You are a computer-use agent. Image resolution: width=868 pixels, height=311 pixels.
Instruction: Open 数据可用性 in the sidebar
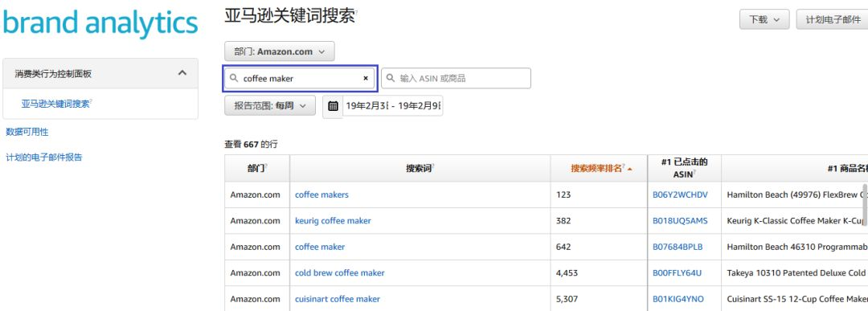pos(27,132)
